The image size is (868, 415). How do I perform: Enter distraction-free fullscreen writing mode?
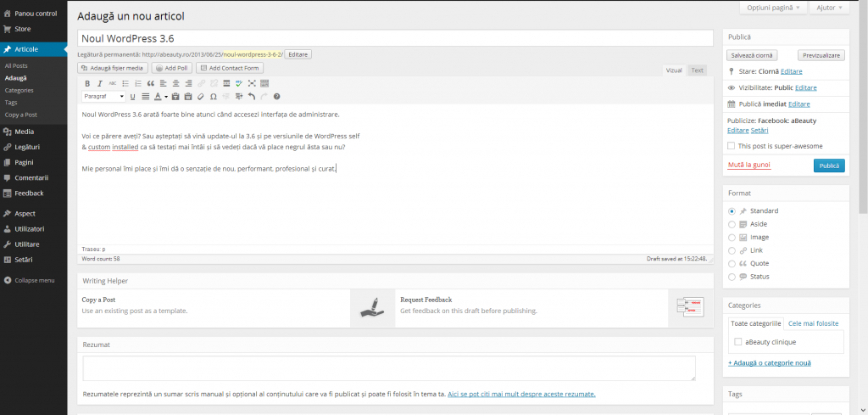click(252, 84)
